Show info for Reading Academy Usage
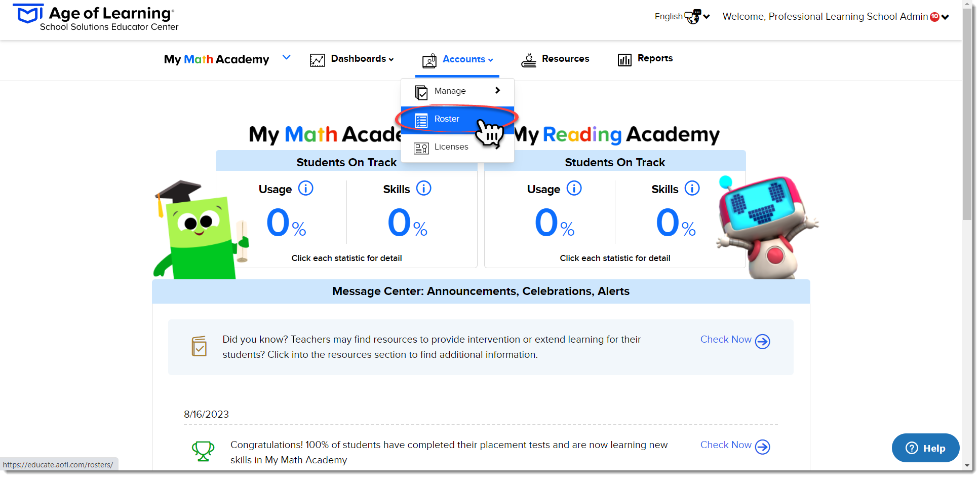This screenshot has width=980, height=478. click(x=574, y=188)
